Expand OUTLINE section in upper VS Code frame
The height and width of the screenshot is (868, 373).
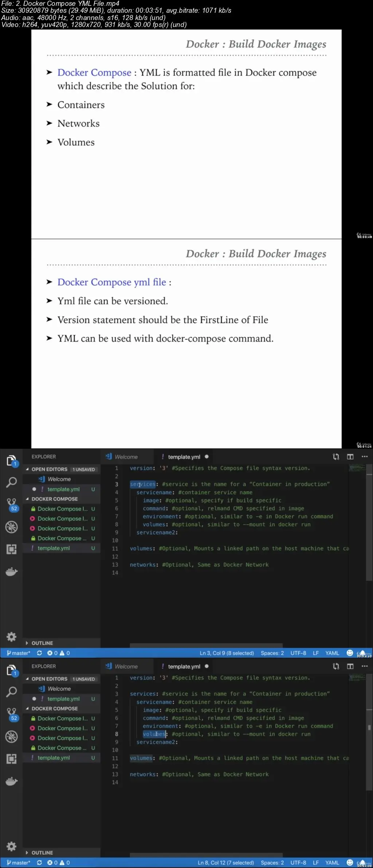click(61, 643)
